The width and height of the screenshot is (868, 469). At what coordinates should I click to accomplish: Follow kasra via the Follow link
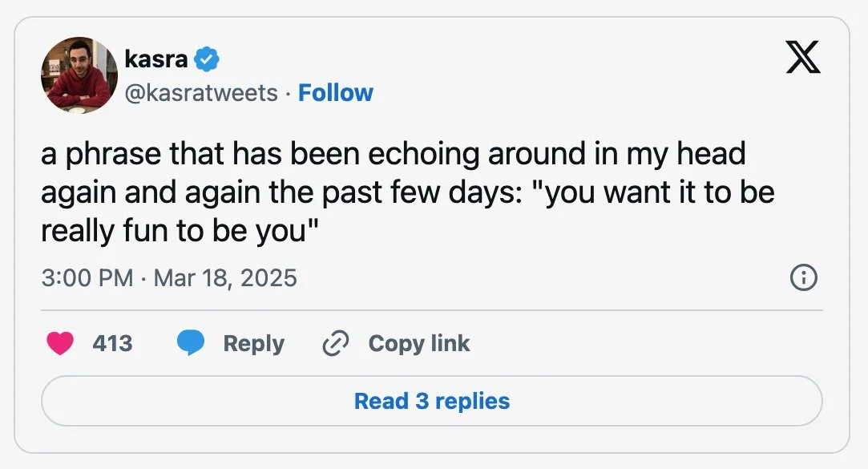tap(335, 93)
